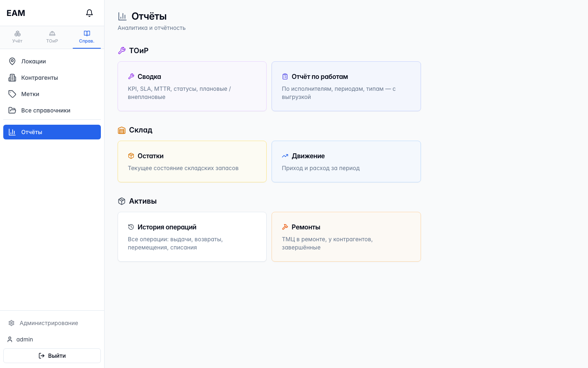Image resolution: width=588 pixels, height=368 pixels.
Task: Select Отчёты sidebar item
Action: [x=52, y=132]
